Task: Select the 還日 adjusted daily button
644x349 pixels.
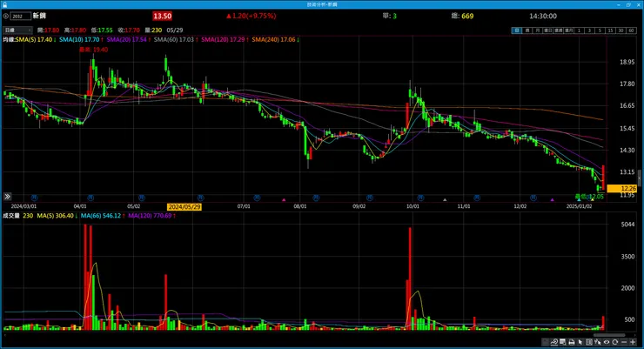Action: click(x=548, y=30)
